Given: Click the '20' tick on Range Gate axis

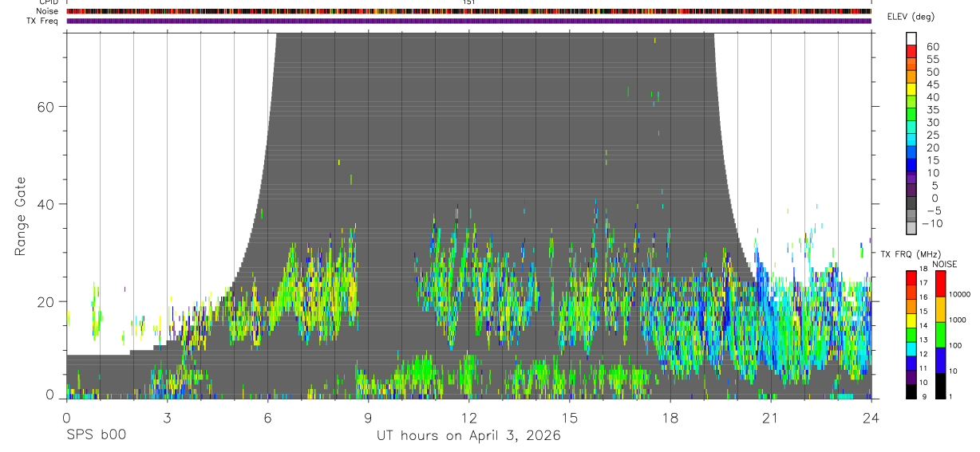Looking at the screenshot, I should click(x=47, y=302).
